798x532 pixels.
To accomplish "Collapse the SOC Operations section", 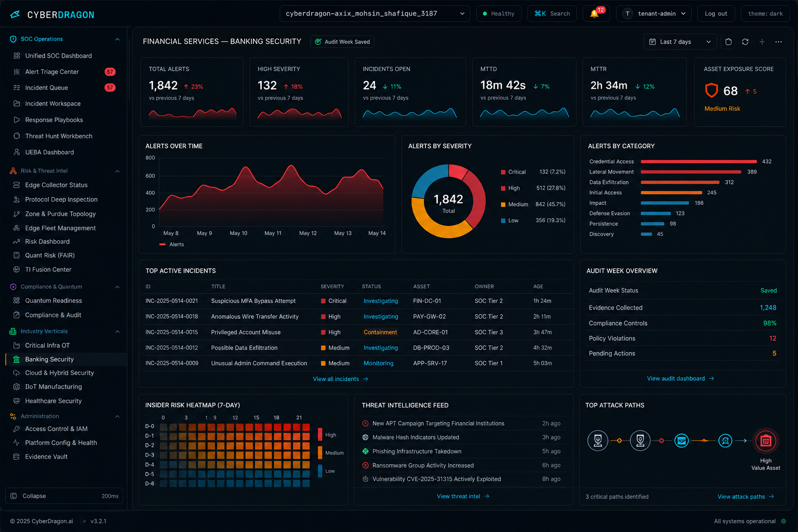I will pyautogui.click(x=117, y=39).
